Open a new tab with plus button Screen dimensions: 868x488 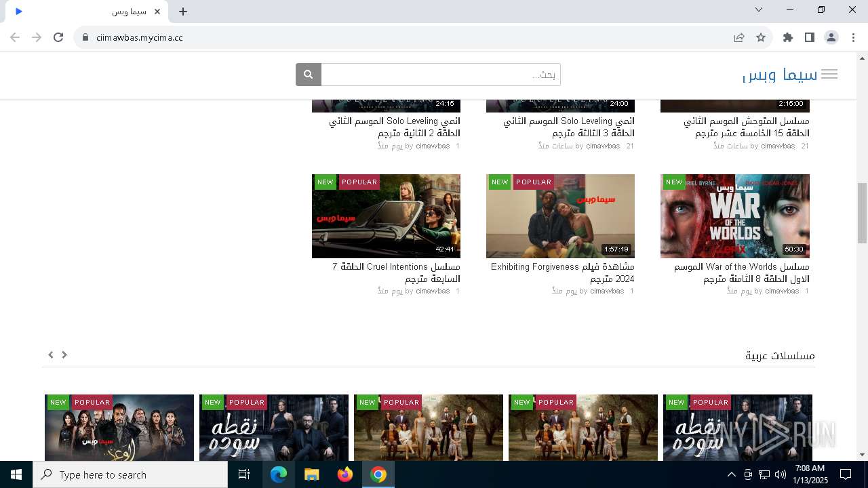(183, 12)
